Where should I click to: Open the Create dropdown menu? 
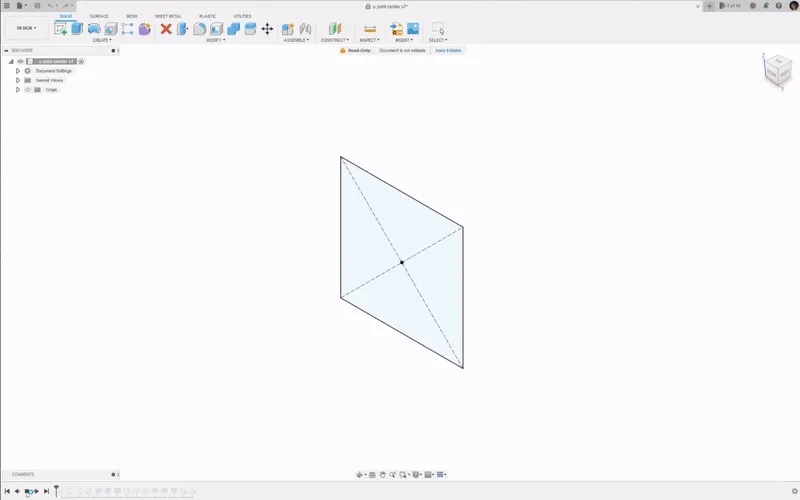click(x=102, y=40)
